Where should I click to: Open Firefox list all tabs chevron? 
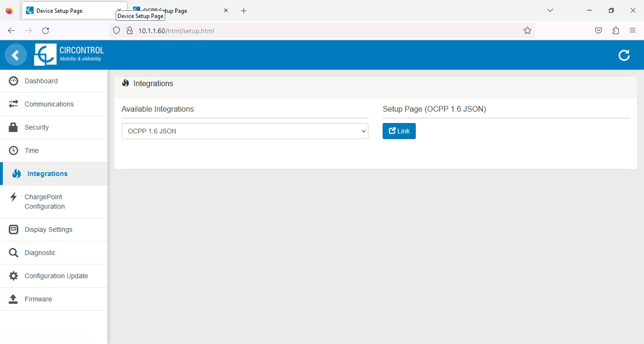click(550, 10)
